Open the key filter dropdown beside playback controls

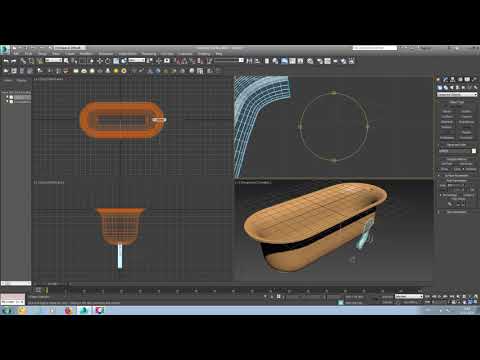pos(409,296)
